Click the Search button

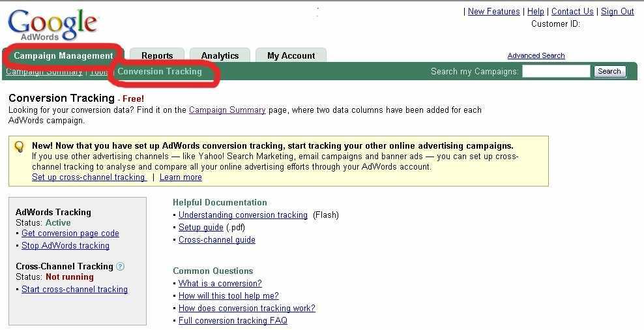pyautogui.click(x=609, y=71)
